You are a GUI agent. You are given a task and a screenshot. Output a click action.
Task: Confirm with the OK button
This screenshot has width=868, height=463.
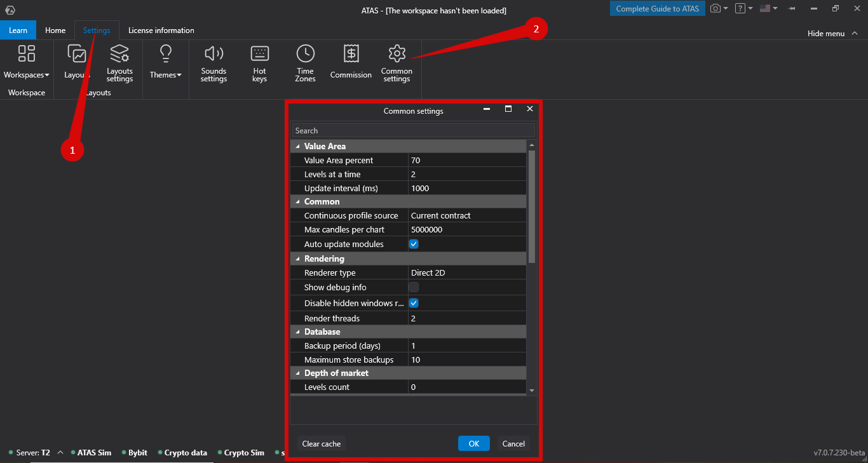point(474,443)
